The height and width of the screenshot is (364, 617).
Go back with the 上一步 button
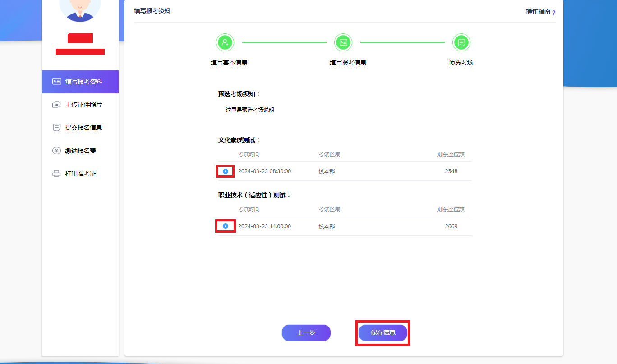(x=306, y=333)
